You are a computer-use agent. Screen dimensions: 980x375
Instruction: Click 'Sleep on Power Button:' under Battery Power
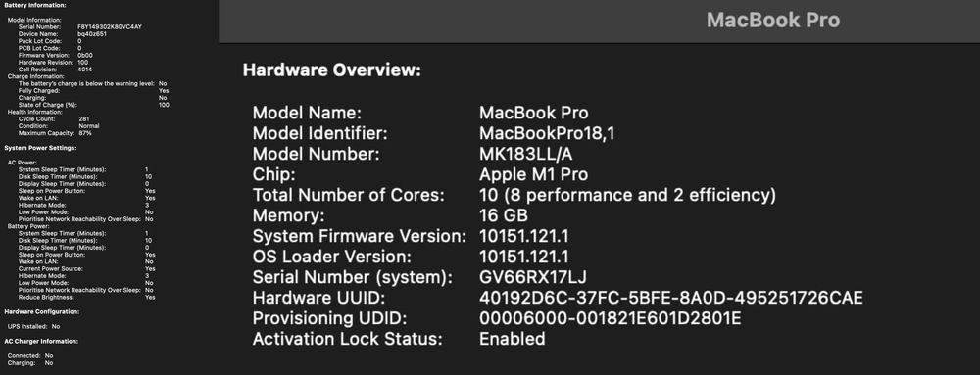coord(52,255)
